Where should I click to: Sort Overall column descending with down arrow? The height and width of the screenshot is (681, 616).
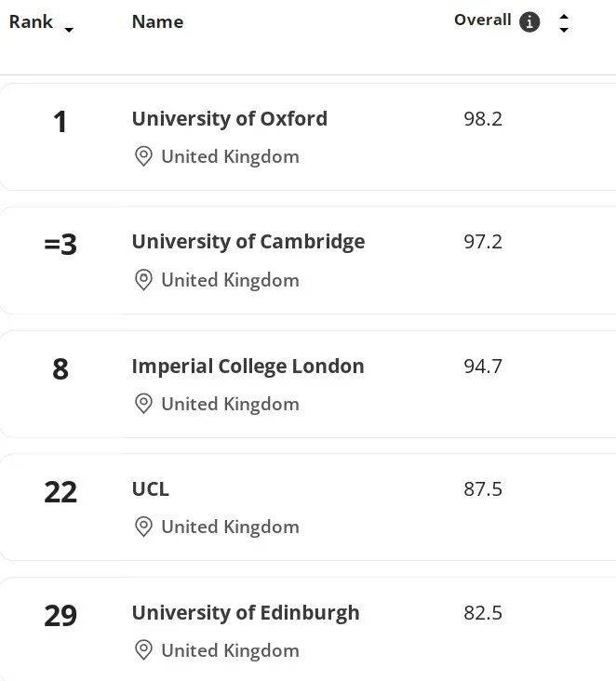pos(563,30)
